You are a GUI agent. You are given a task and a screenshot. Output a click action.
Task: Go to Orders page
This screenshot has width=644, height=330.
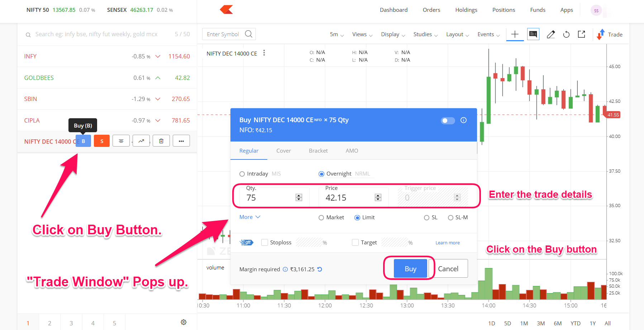pyautogui.click(x=431, y=10)
